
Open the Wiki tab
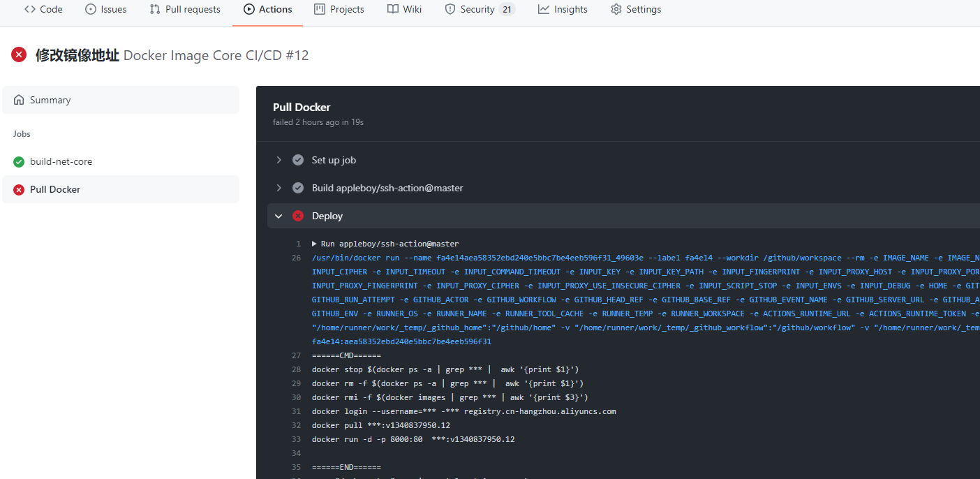click(412, 9)
